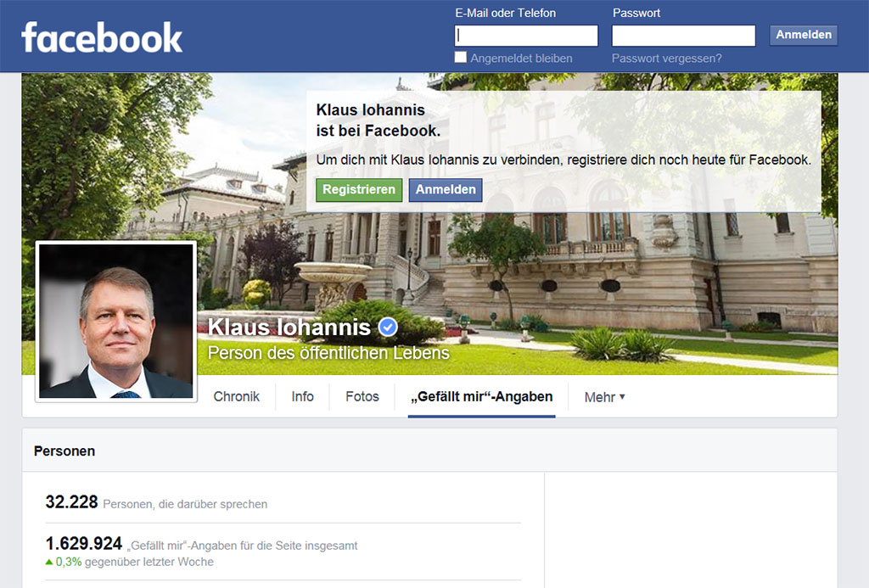Screen dimensions: 869x588
Task: Click the green Registrieren button
Action: tap(358, 190)
